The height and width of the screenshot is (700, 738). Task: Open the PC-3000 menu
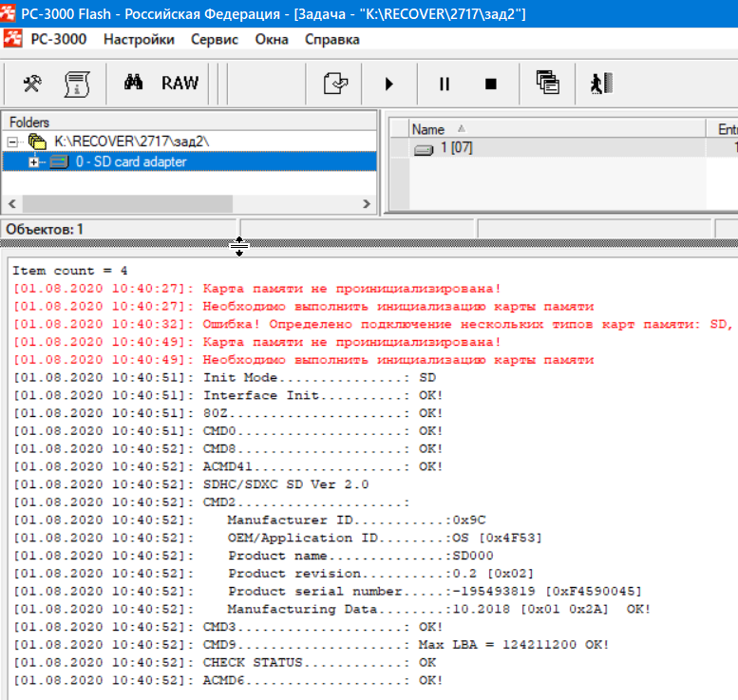click(58, 39)
